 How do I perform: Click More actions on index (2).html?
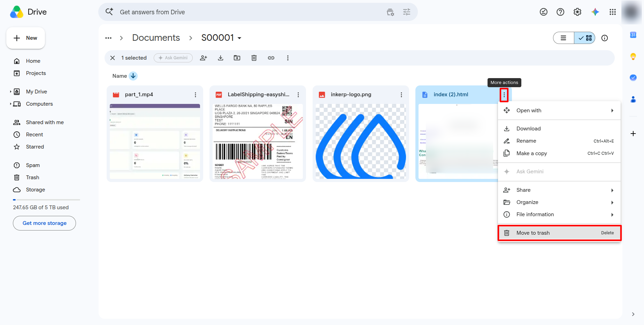pos(504,95)
